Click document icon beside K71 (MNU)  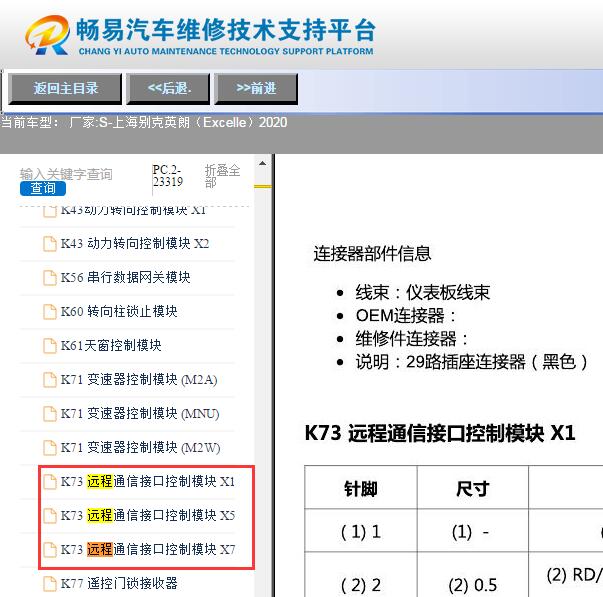[50, 414]
